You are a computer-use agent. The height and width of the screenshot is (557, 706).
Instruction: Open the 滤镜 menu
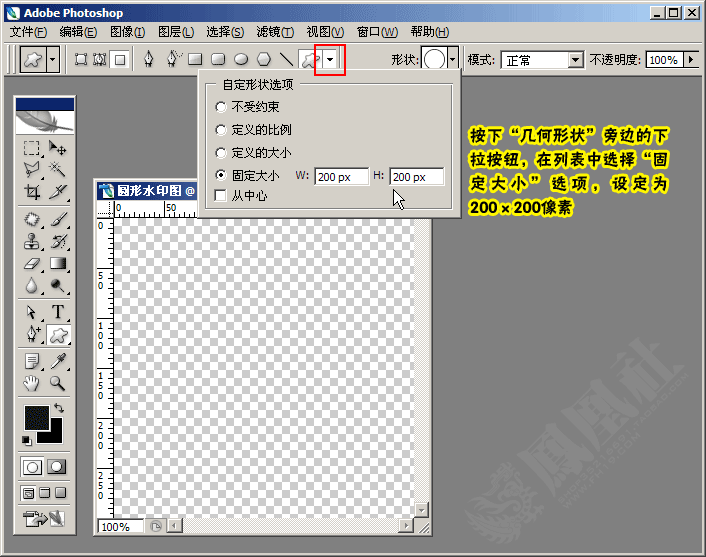pyautogui.click(x=275, y=32)
